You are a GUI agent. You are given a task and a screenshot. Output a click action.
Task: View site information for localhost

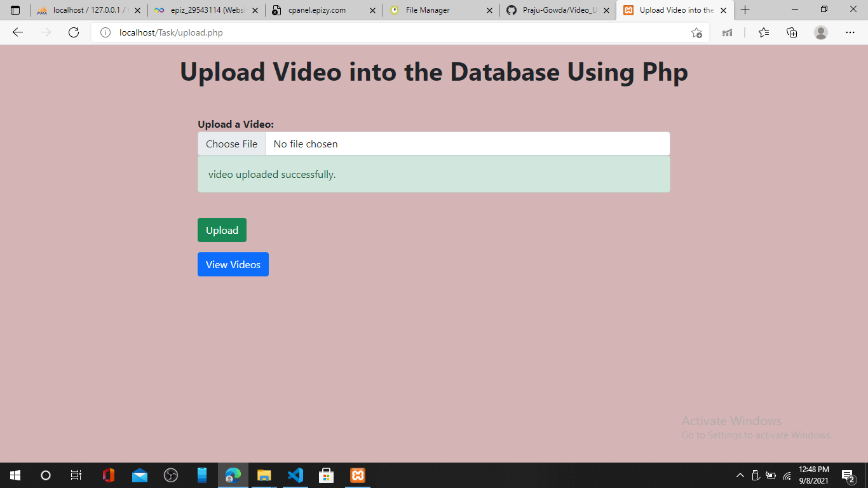tap(105, 32)
